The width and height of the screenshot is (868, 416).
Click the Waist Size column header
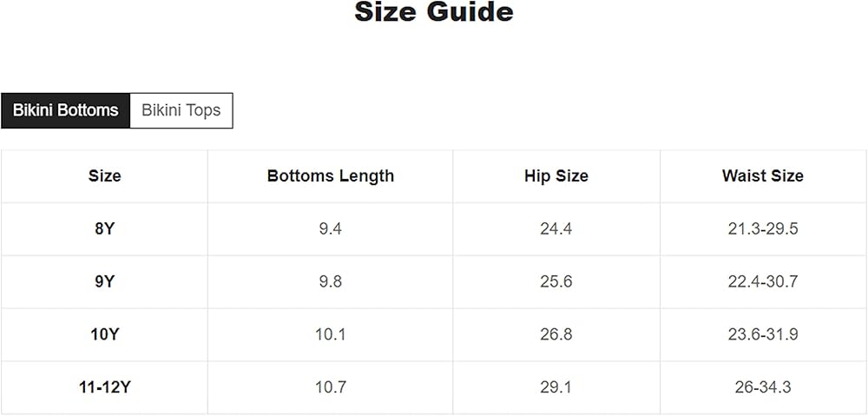(762, 176)
